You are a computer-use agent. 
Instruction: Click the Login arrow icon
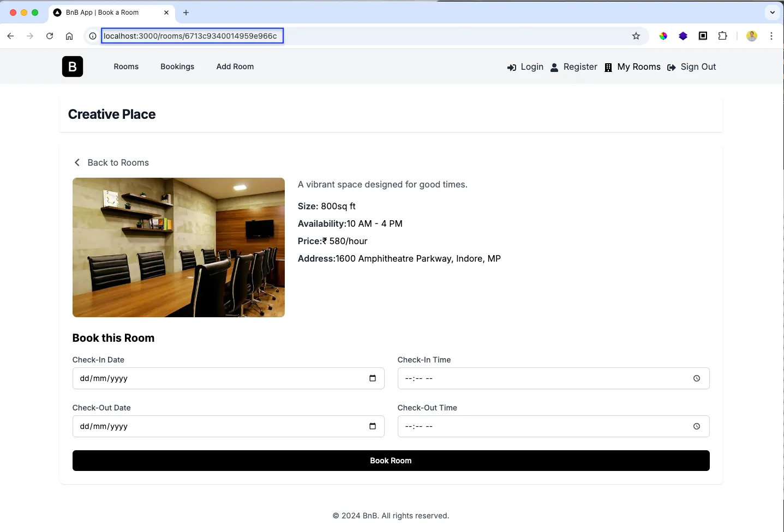(512, 68)
